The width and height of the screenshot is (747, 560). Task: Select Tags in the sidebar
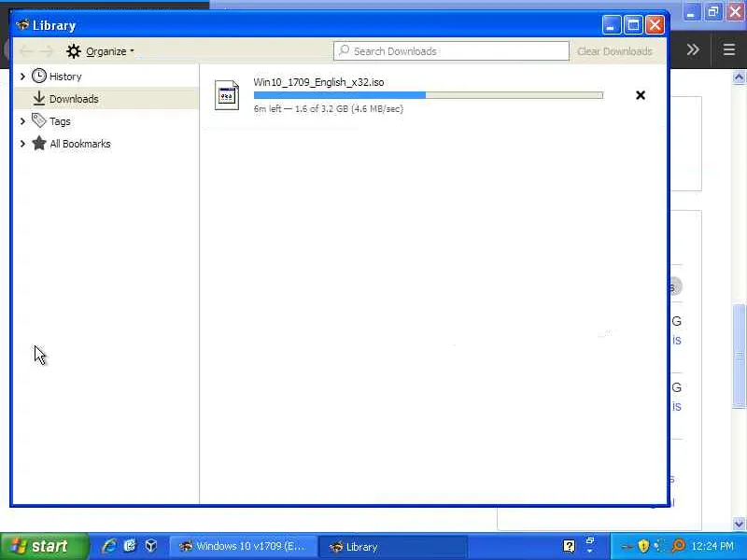[x=60, y=121]
